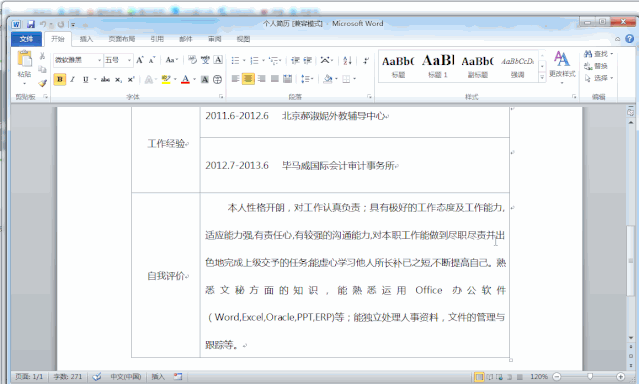Switch to Print Layout view in status bar
This screenshot has width=639, height=384.
(x=480, y=377)
